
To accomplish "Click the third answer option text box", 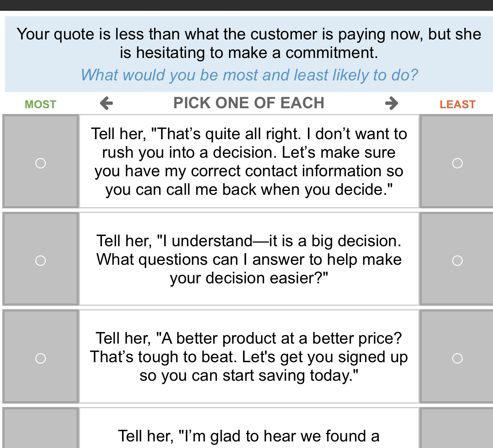I will point(249,356).
